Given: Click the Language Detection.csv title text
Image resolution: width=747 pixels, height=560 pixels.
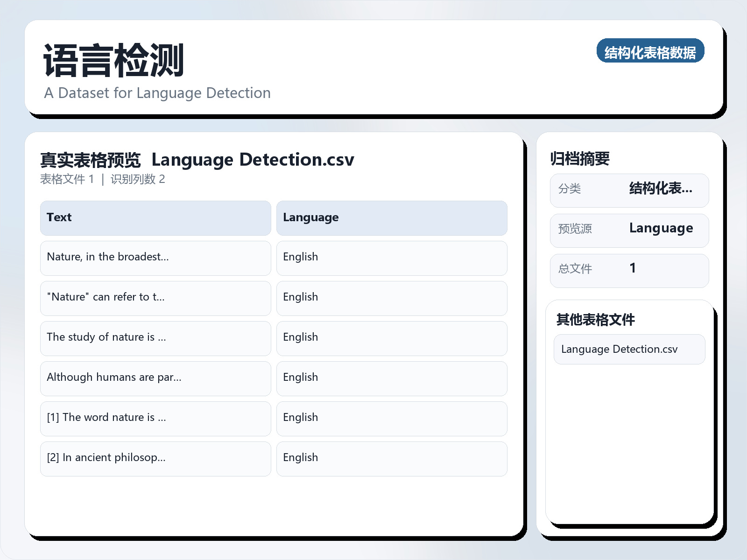Looking at the screenshot, I should click(253, 160).
